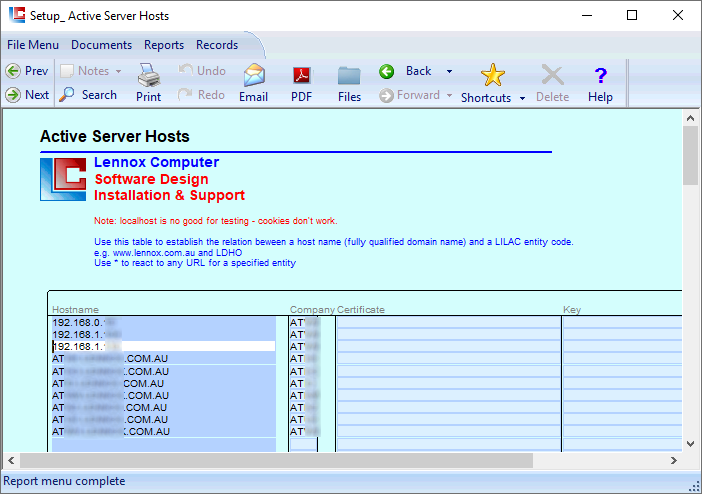702x494 pixels.
Task: Click the first Key field
Action: point(622,322)
